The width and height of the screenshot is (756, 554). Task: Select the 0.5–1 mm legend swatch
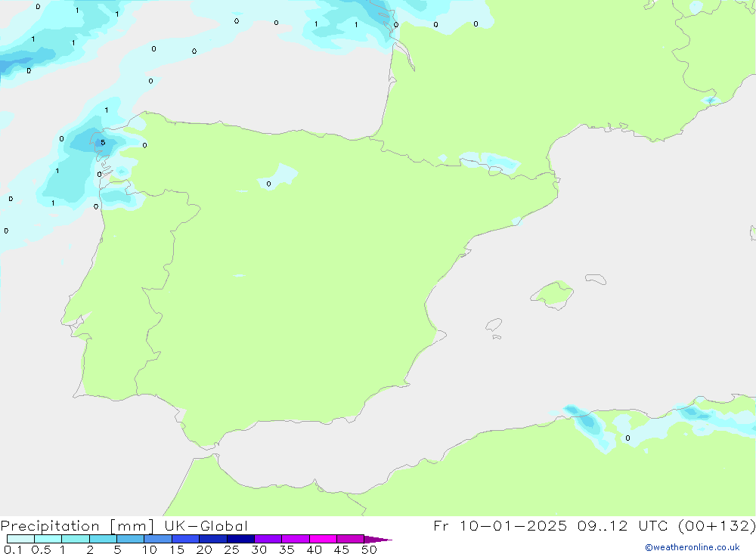48,539
